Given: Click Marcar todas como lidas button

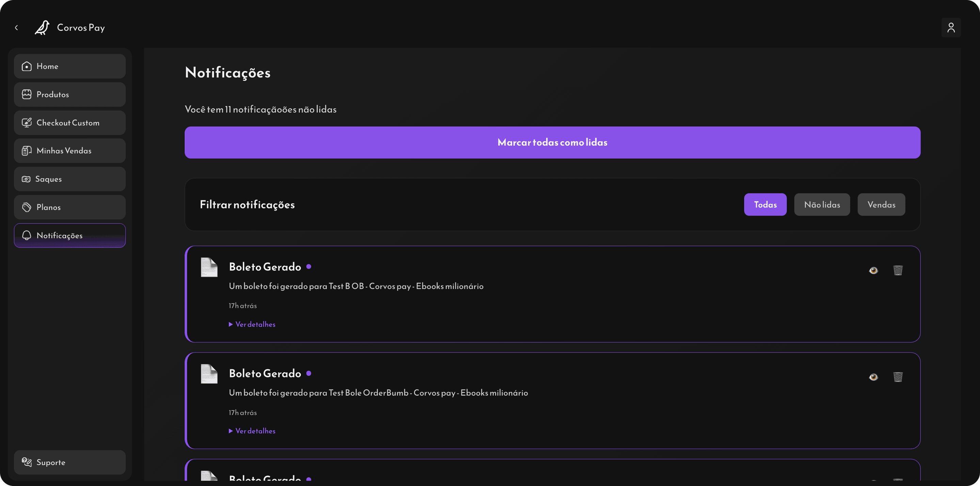Looking at the screenshot, I should (x=552, y=142).
